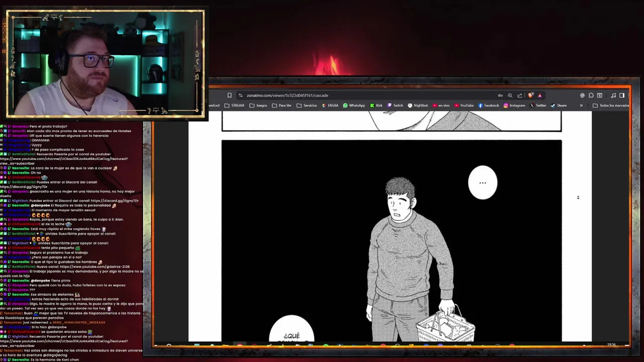The width and height of the screenshot is (644, 362).
Task: Expand the bookmarks overflow chevron
Action: point(581,106)
